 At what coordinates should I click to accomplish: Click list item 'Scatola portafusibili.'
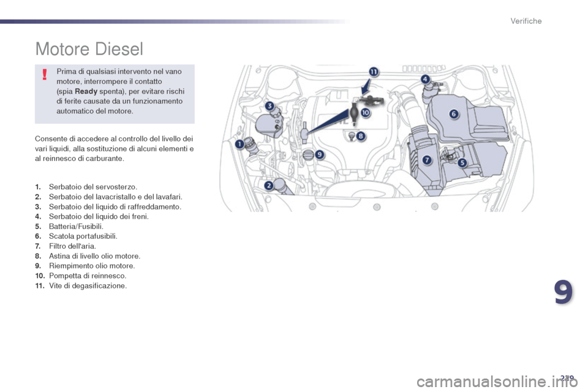[83, 236]
